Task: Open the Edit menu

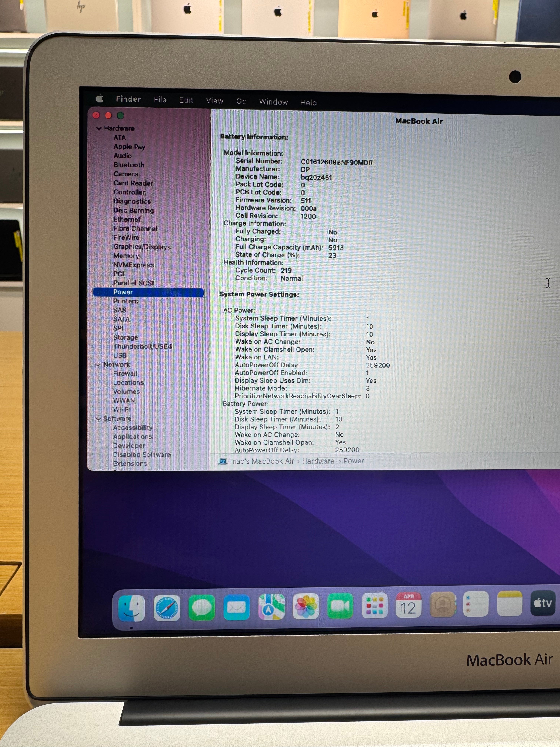Action: (x=186, y=100)
